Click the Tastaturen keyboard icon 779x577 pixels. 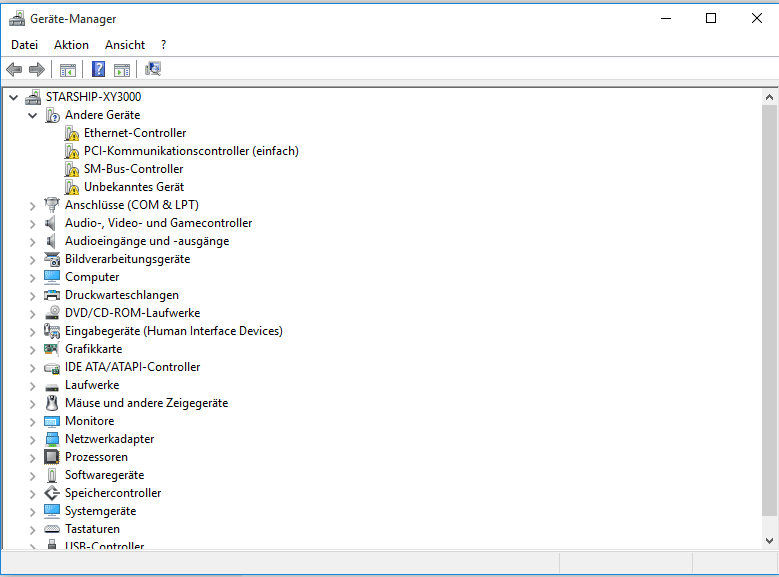(52, 529)
